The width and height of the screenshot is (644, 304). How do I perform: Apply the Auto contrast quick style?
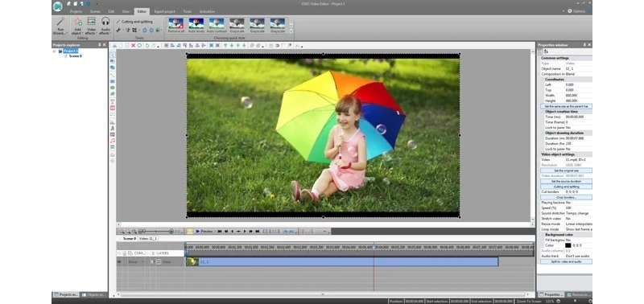click(x=217, y=26)
